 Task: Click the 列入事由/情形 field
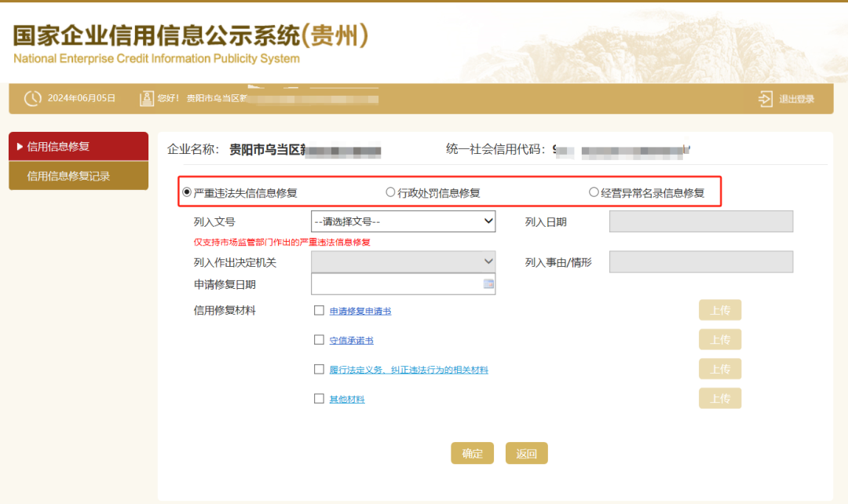[701, 261]
